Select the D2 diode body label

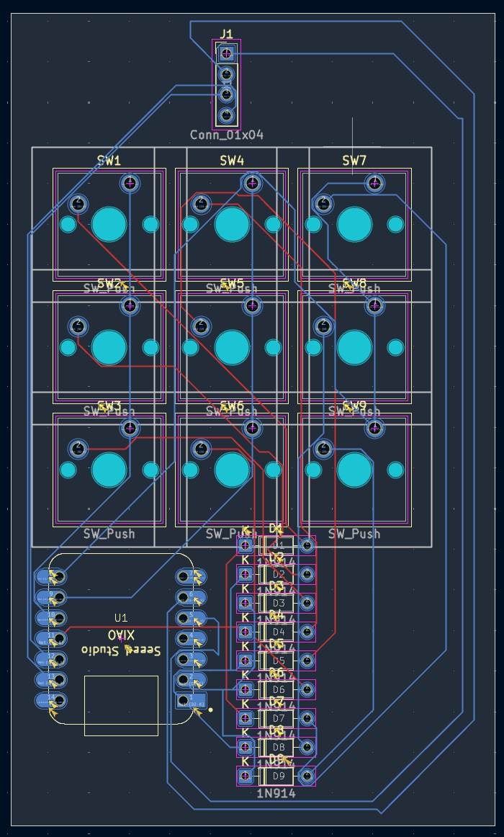pyautogui.click(x=279, y=574)
